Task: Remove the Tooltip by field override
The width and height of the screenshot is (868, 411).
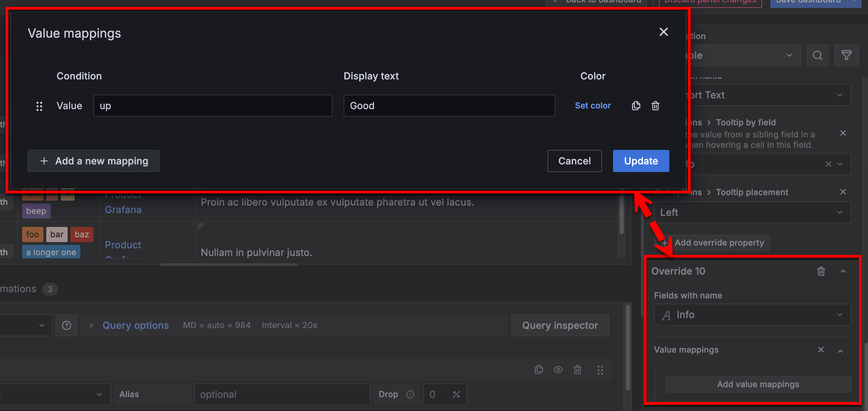Action: pos(843,133)
